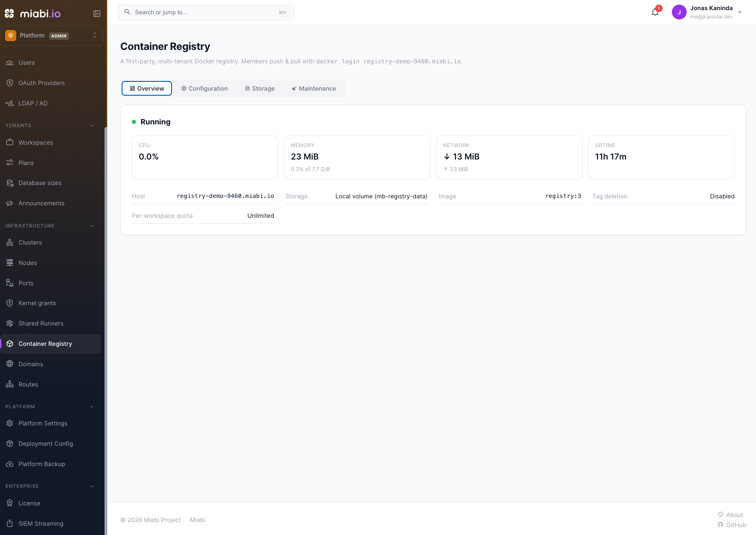Click the sidebar scrollbar
Image resolution: width=756 pixels, height=535 pixels.
pos(106,331)
